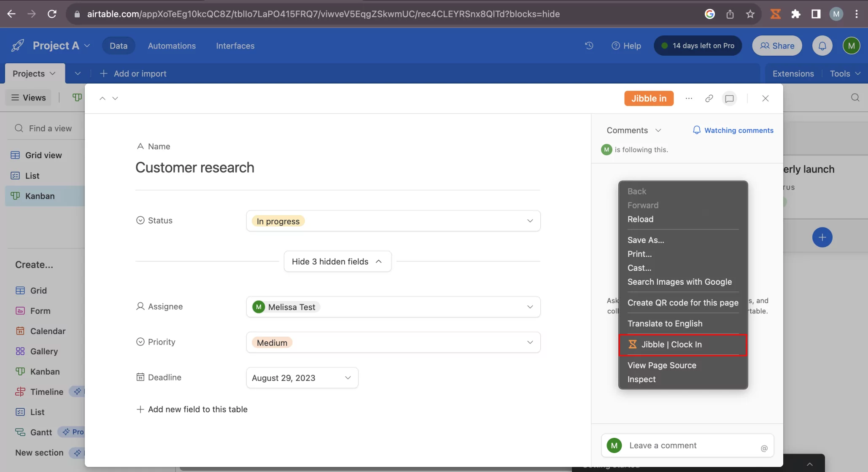
Task: Open the Status dropdown showing In progress
Action: coord(393,221)
